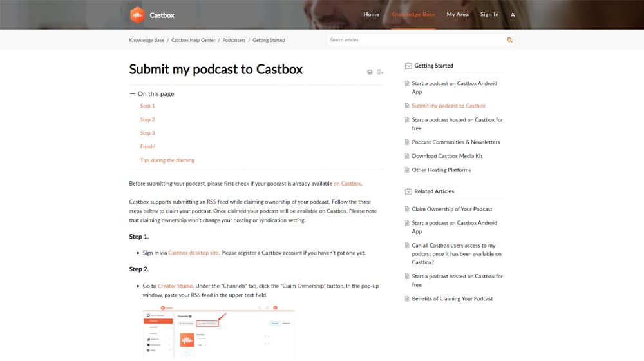Open Submit my podcast to Castbox sidebar link
This screenshot has width=644, height=361.
[x=448, y=106]
